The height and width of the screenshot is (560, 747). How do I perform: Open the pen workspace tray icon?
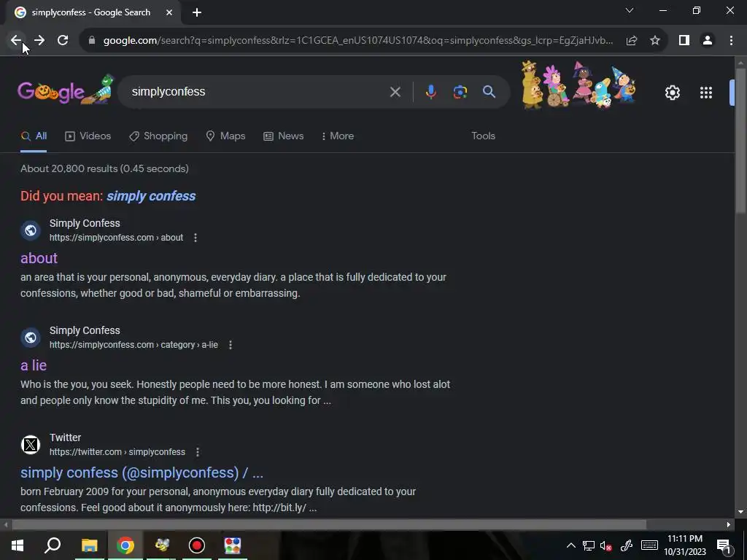click(x=627, y=545)
